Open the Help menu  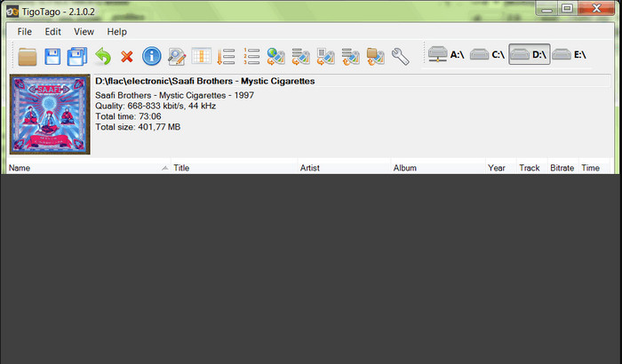[x=117, y=32]
